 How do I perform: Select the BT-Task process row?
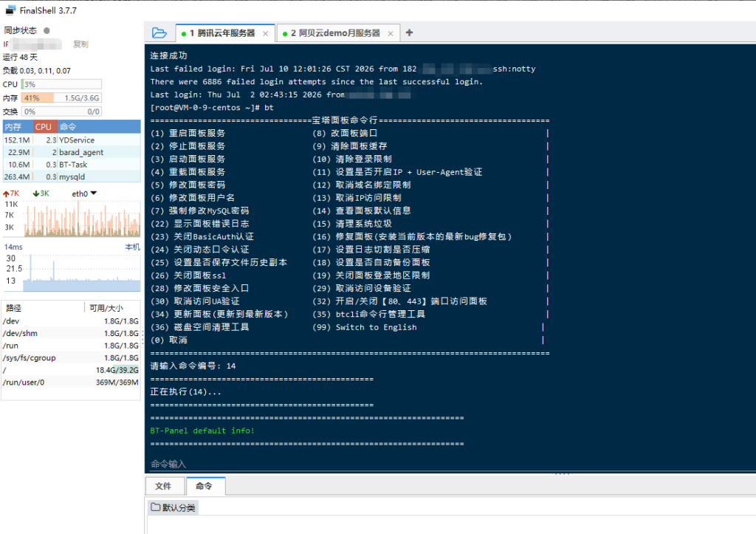[x=72, y=165]
